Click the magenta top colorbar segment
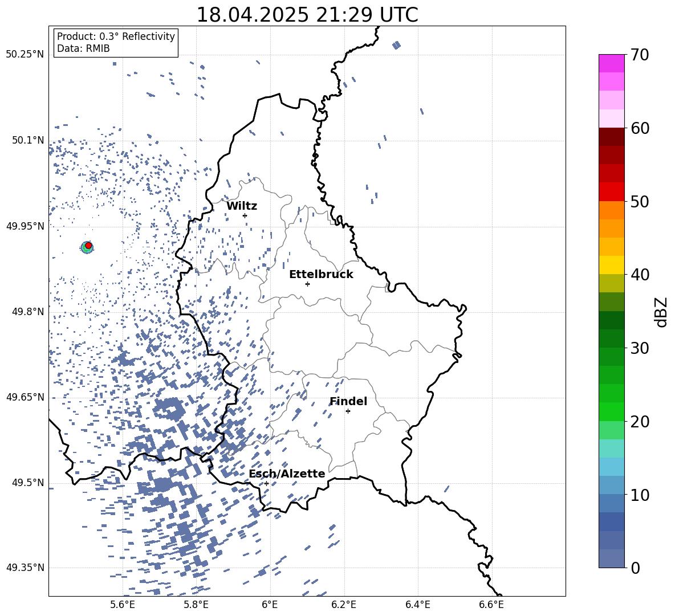The height and width of the screenshot is (616, 675). [x=611, y=63]
